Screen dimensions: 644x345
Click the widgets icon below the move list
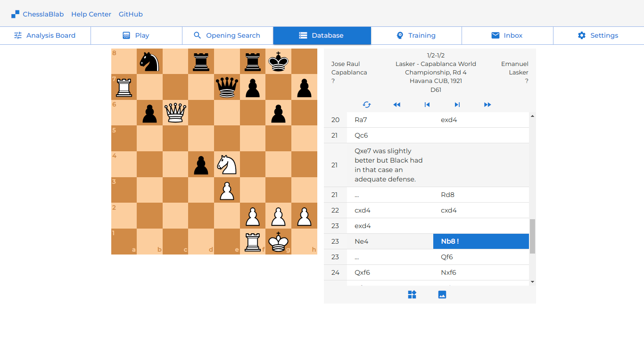(412, 294)
